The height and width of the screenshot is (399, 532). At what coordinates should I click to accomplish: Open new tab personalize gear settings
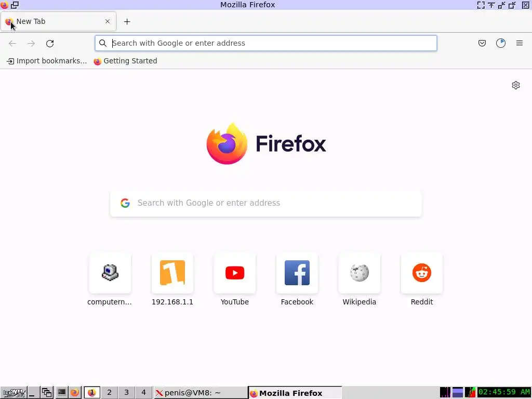[516, 85]
